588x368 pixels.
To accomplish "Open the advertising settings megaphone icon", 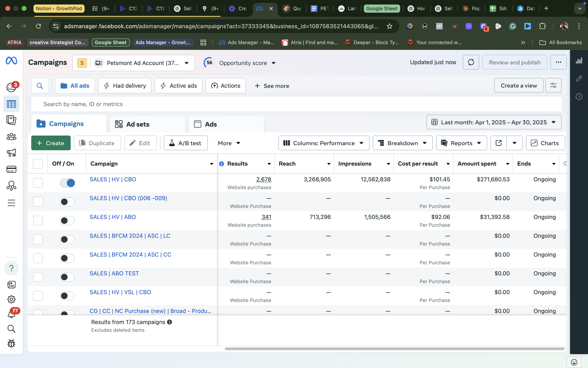I will click(x=11, y=153).
